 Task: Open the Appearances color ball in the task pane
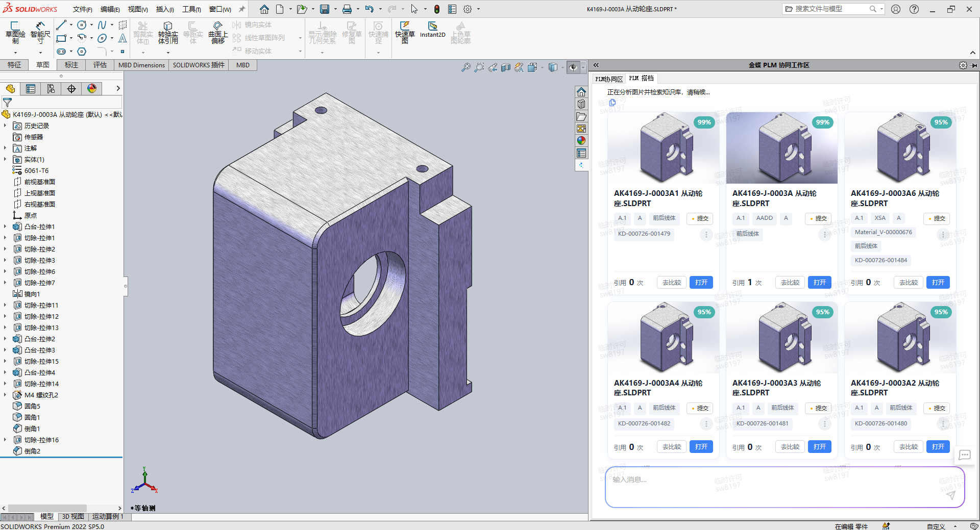tap(581, 141)
